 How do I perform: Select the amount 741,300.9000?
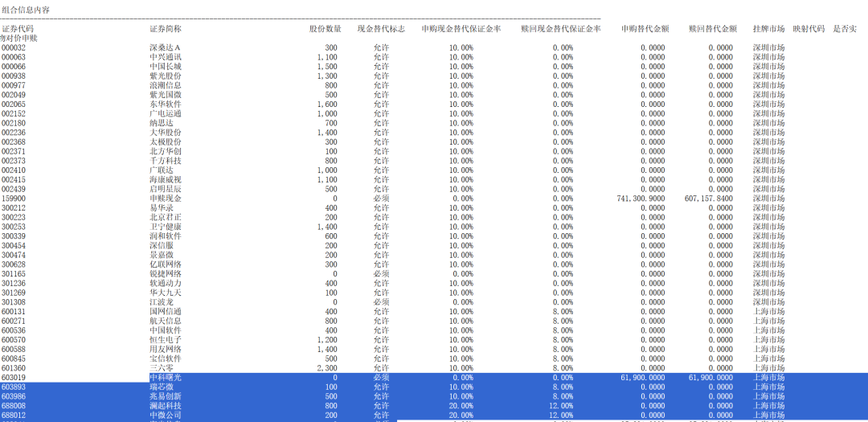coord(641,199)
